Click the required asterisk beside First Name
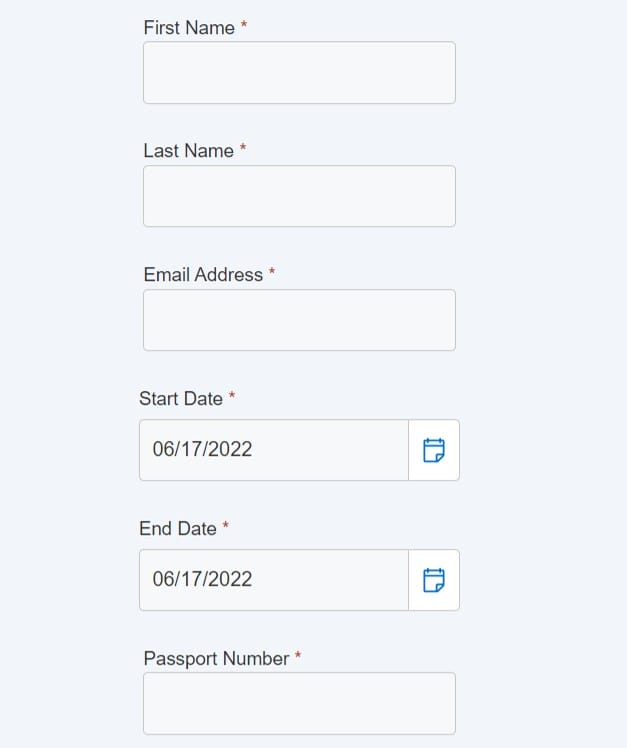Viewport: 627px width, 748px height. (243, 24)
